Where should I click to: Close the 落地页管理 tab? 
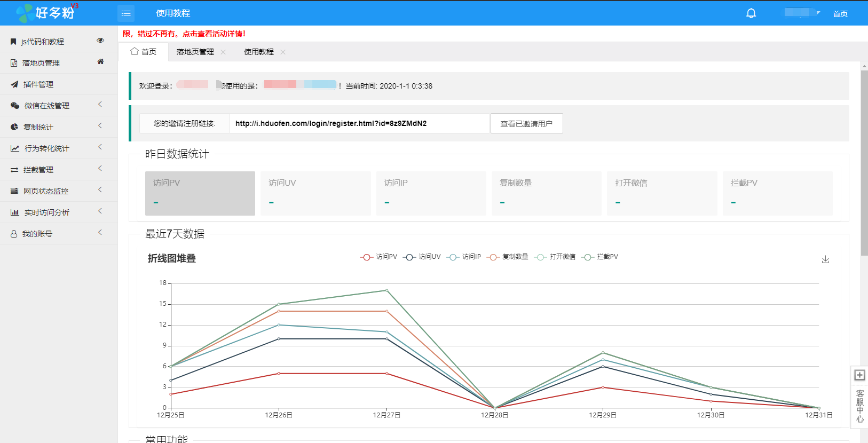point(223,52)
